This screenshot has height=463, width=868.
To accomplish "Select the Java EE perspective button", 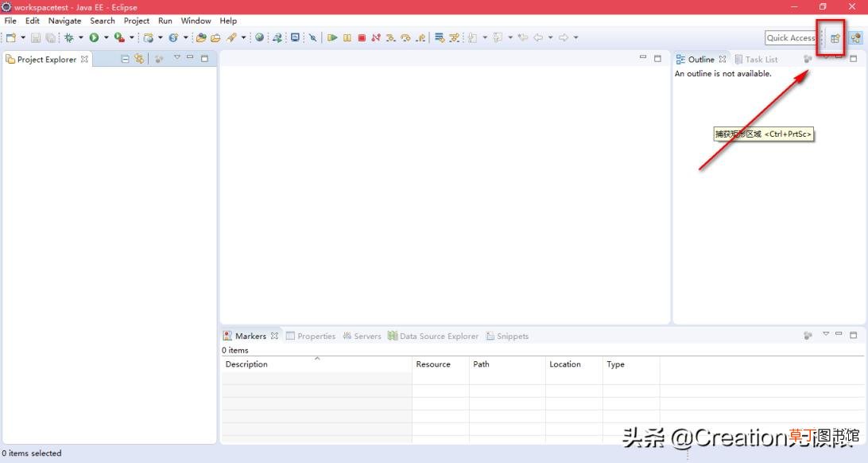I will click(856, 37).
